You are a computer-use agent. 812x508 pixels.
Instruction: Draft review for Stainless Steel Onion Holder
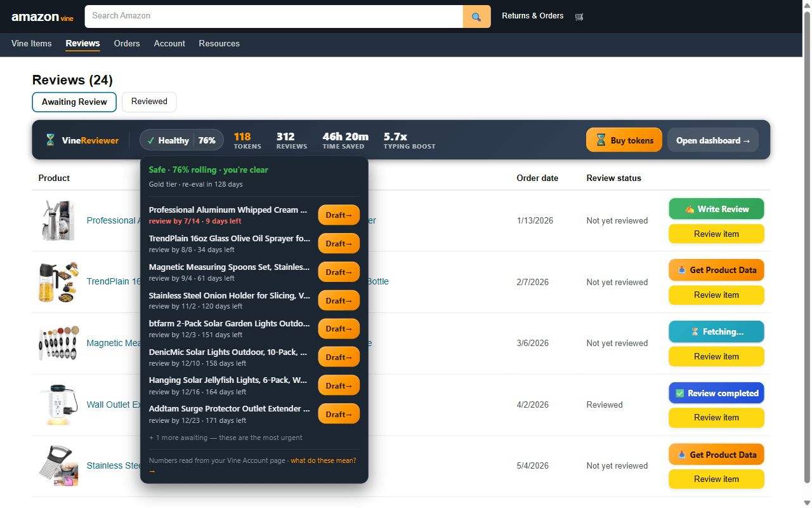pos(339,301)
